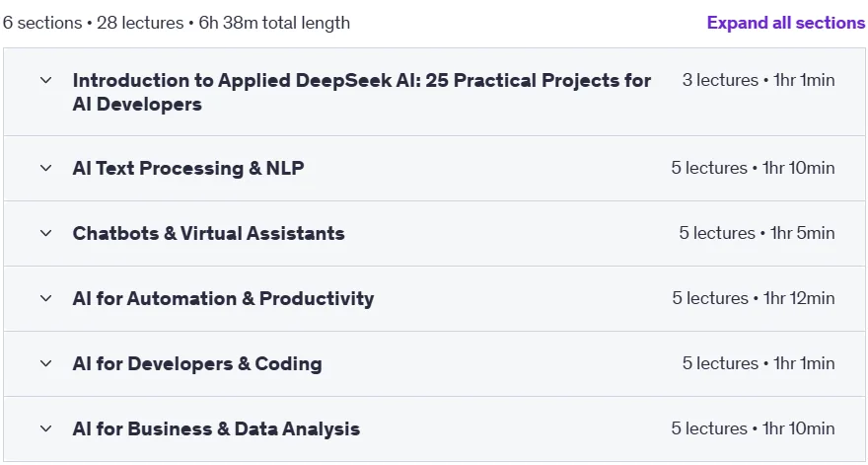
Task: Click lecture count for Developers & Coding section
Action: pos(759,363)
